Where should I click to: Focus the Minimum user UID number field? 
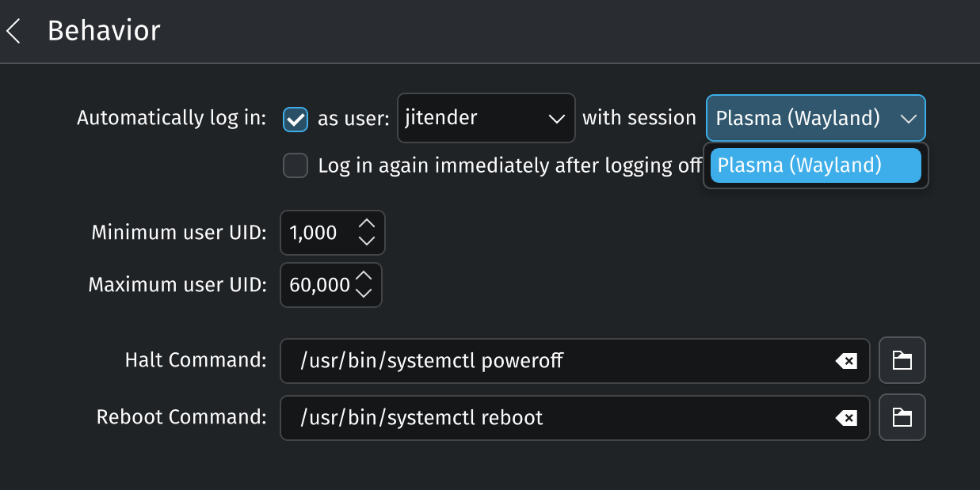click(x=315, y=233)
